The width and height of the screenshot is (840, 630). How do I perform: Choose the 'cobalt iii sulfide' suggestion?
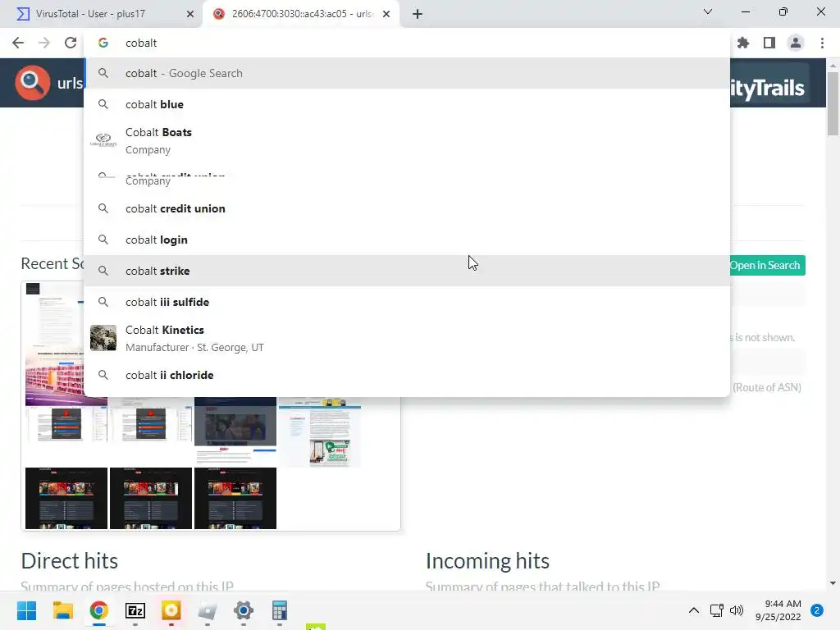407,302
